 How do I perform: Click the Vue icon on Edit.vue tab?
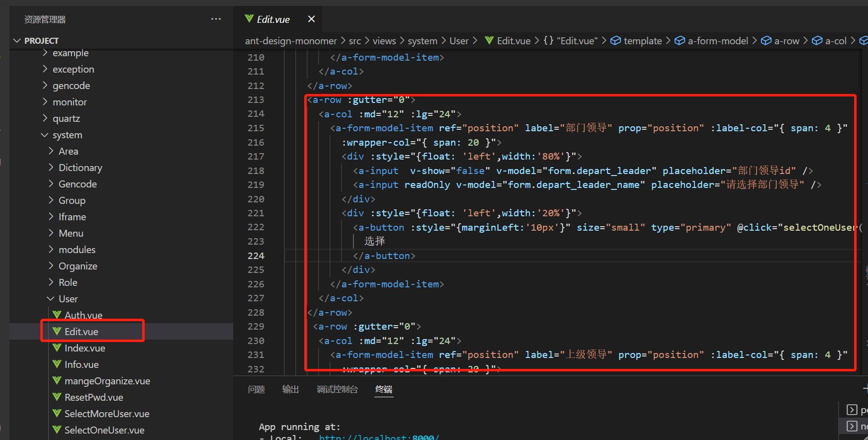(x=249, y=19)
